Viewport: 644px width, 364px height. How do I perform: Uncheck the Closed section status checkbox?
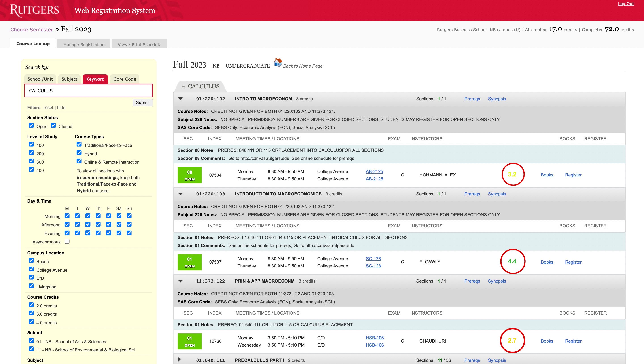(53, 125)
